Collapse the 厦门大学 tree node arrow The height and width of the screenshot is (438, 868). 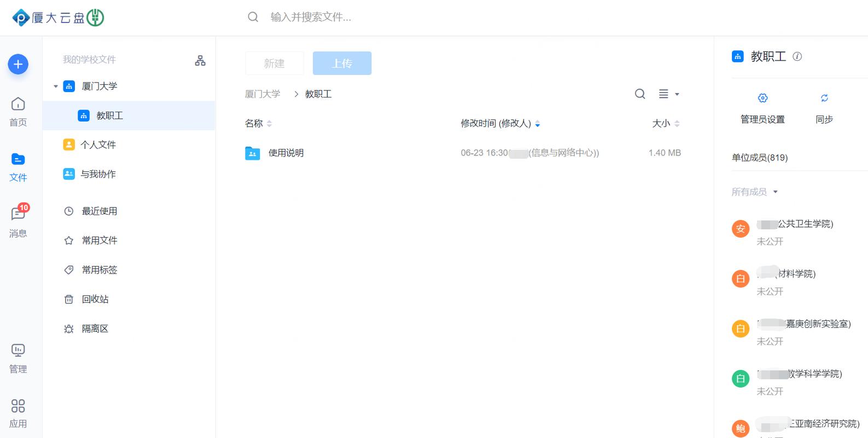pyautogui.click(x=56, y=87)
